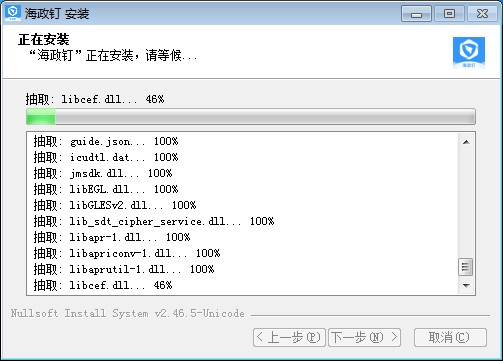This screenshot has width=503, height=362.
Task: Select the libapriconv-1.dll log line
Action: pyautogui.click(x=127, y=253)
